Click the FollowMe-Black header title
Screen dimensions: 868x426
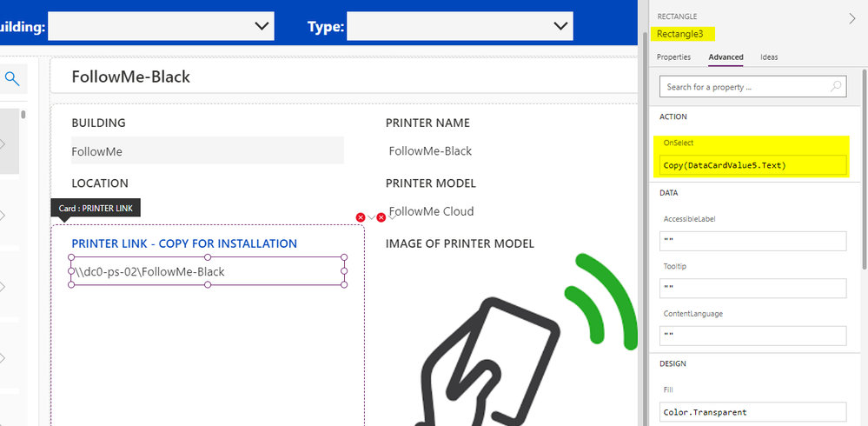(x=130, y=77)
